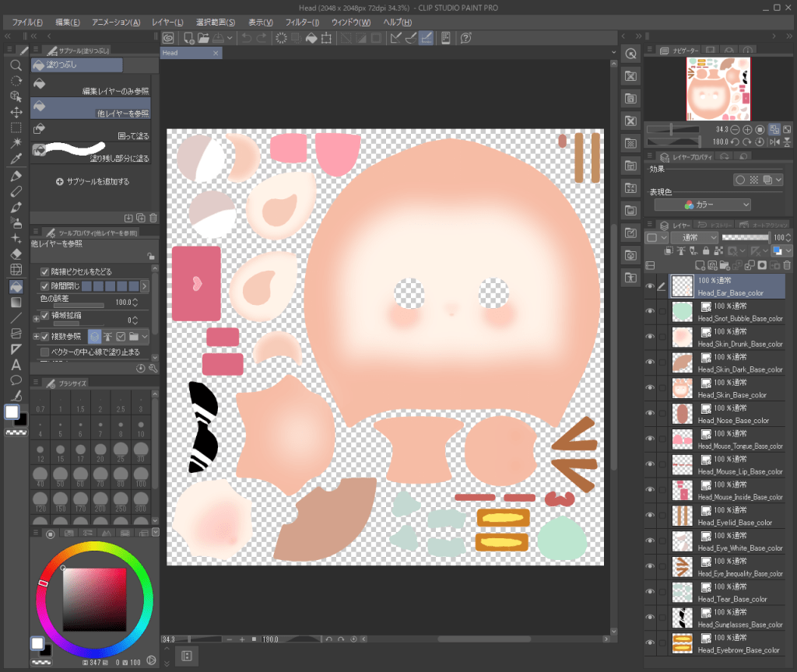The width and height of the screenshot is (797, 672).
Task: Open file using the toolbar folder icon
Action: tap(203, 38)
